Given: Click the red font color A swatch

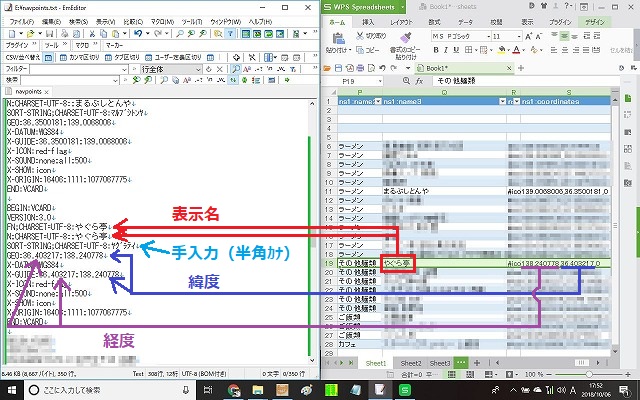Looking at the screenshot, I should tap(516, 50).
